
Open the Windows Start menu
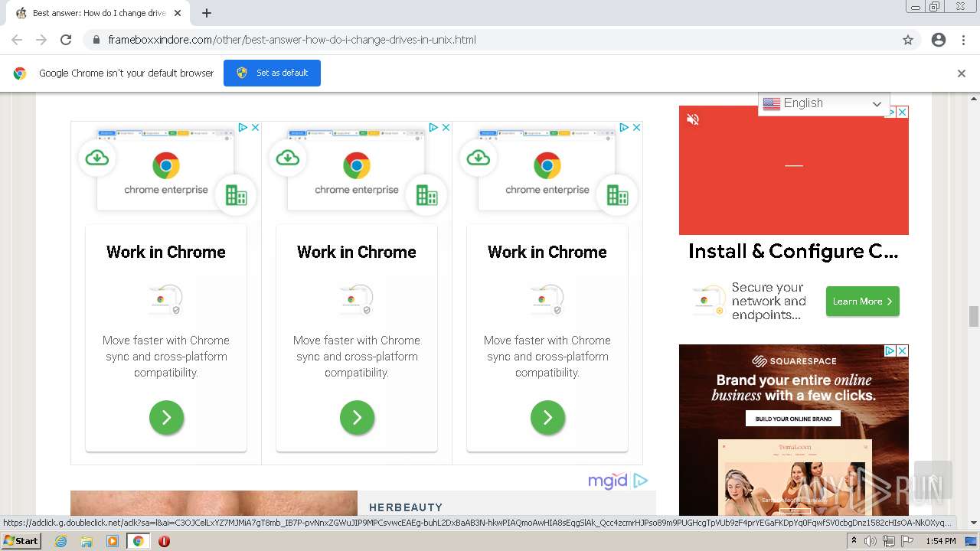point(21,541)
